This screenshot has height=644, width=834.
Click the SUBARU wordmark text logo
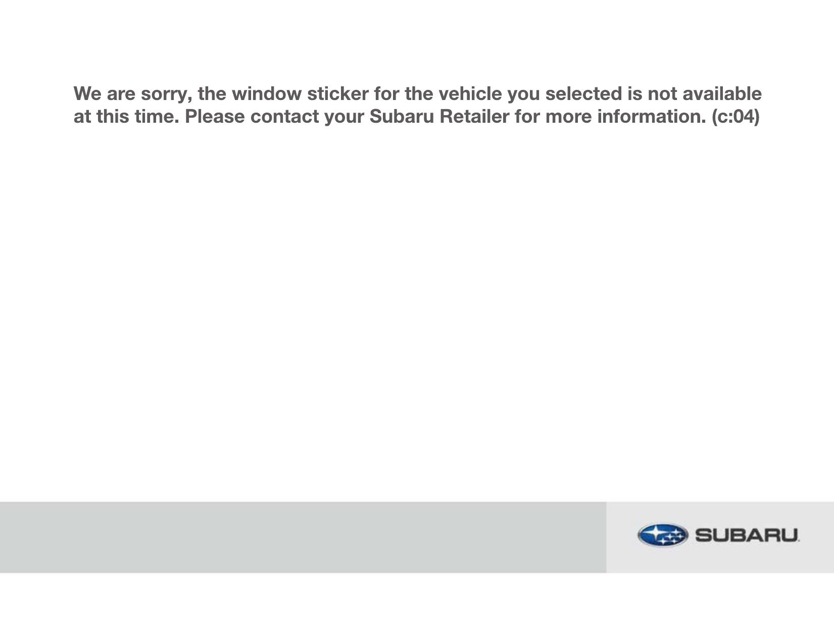pos(746,535)
